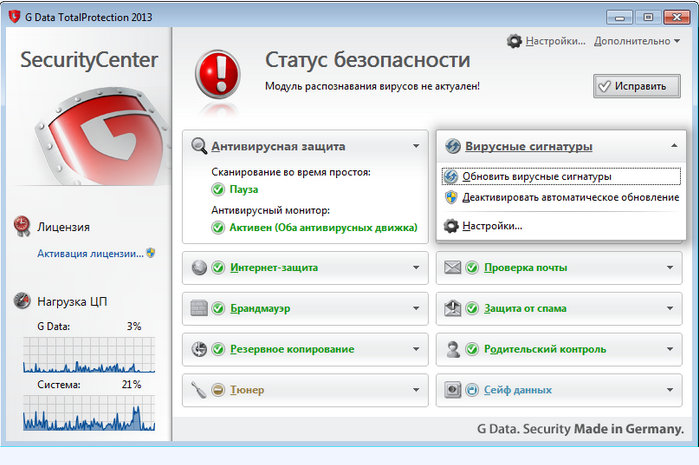This screenshot has width=699, height=465.
Task: Click green check status of Проверка почты
Action: (472, 267)
